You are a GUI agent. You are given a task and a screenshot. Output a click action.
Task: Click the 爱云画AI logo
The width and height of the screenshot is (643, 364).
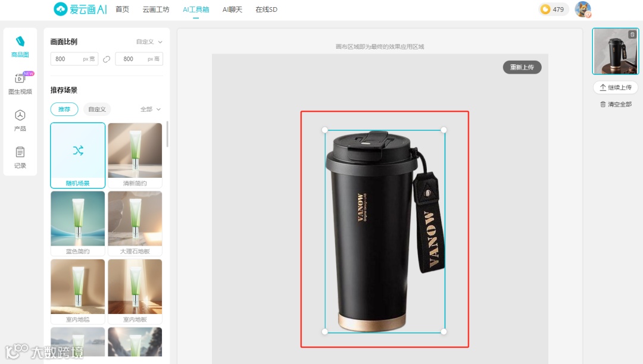[80, 9]
